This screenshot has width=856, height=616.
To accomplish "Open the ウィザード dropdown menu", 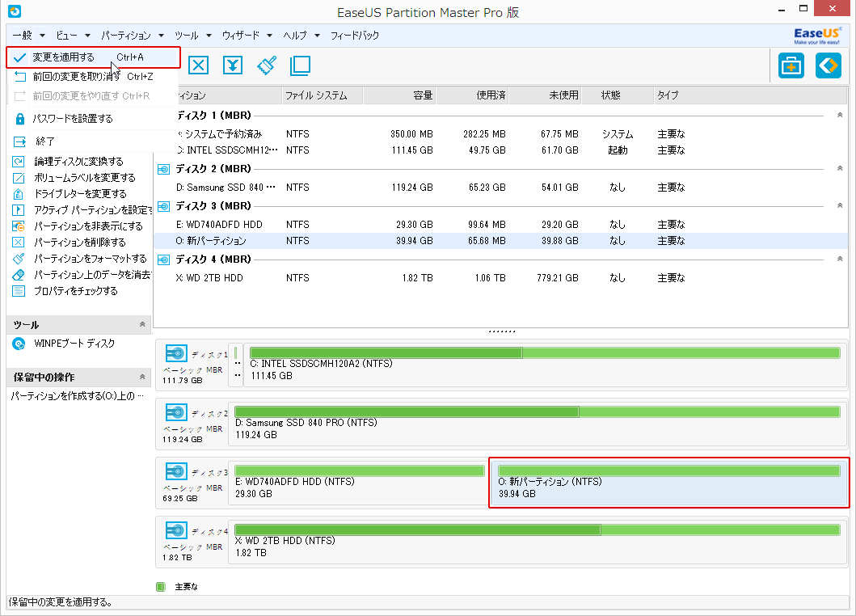I will 247,36.
